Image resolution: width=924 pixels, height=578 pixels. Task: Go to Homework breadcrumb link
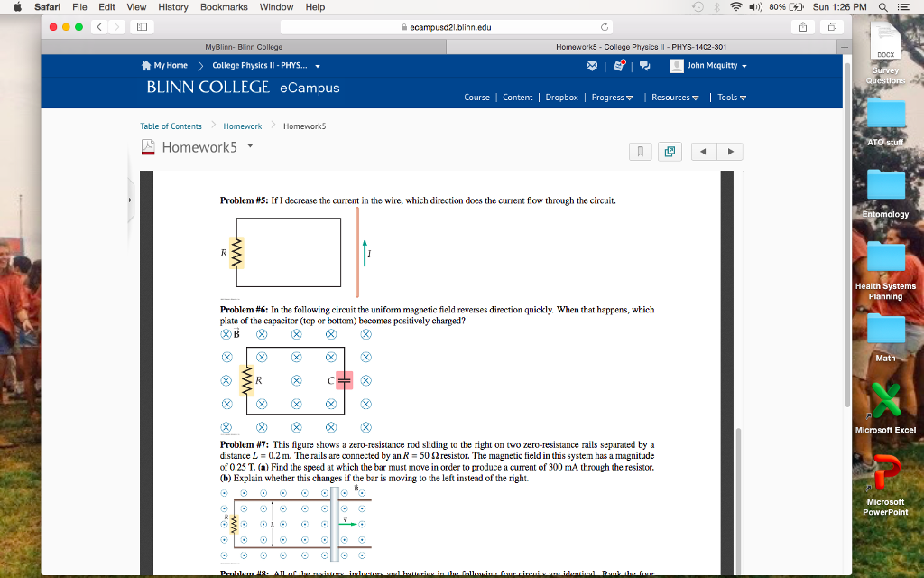point(242,126)
